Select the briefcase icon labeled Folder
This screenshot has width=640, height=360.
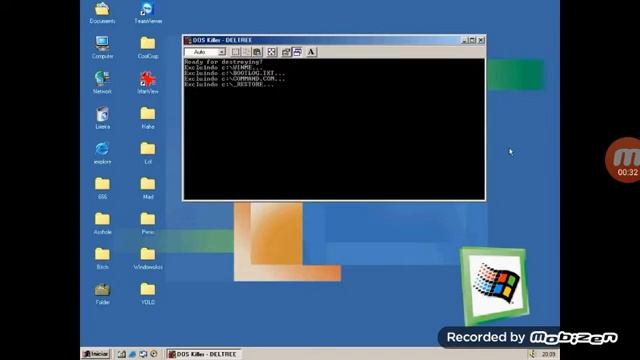pos(102,293)
